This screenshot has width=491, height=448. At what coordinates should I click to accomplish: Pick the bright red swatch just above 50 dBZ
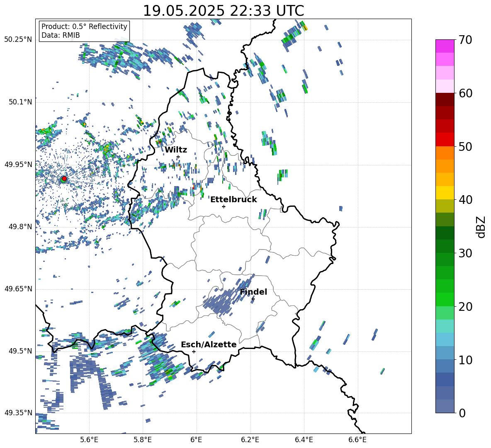coord(445,139)
